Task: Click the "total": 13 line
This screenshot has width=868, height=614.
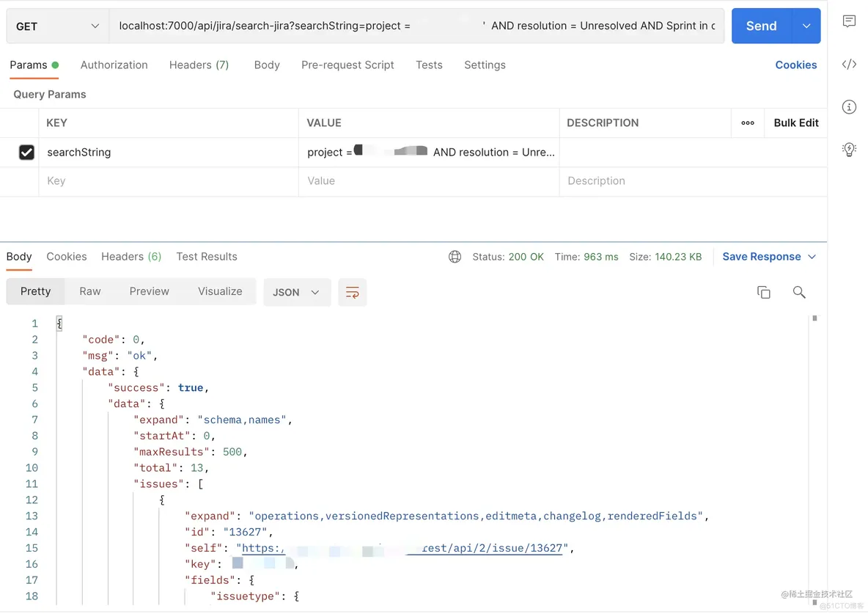Action: click(x=171, y=468)
